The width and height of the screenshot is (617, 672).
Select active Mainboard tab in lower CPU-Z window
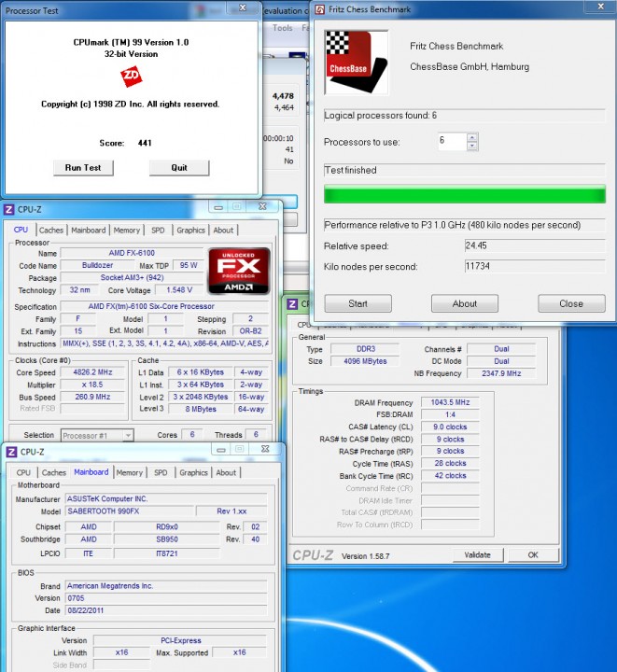coord(91,472)
